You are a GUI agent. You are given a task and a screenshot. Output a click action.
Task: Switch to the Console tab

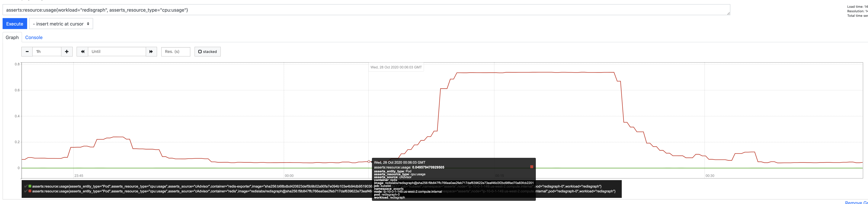coord(34,37)
